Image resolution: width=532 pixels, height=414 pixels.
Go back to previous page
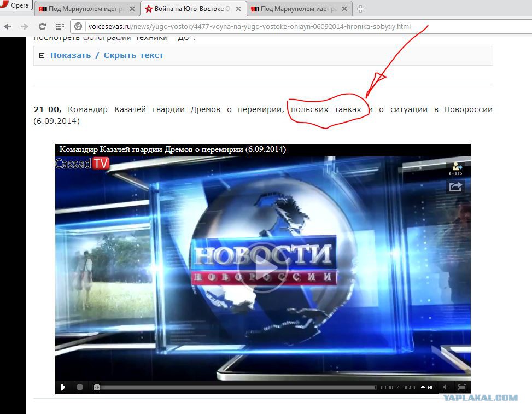[x=8, y=26]
